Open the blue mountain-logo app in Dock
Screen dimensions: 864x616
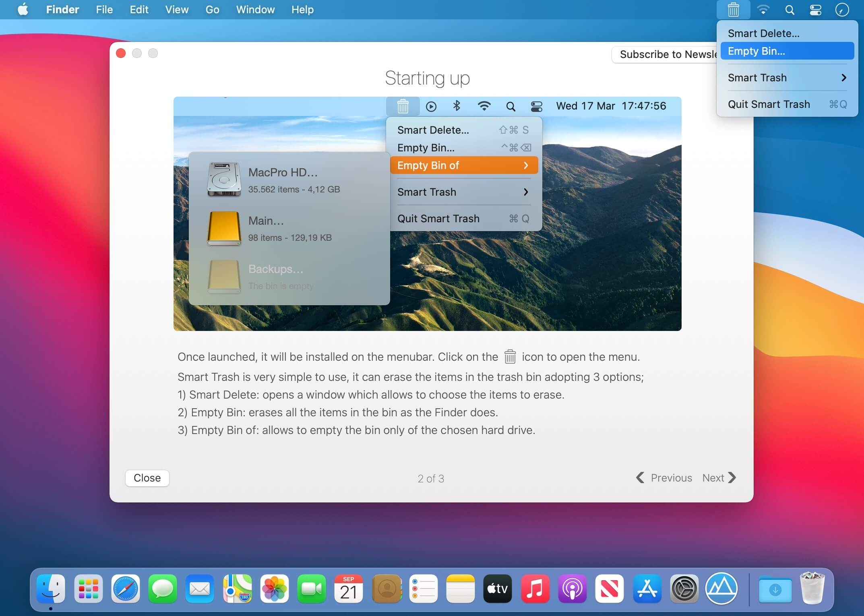click(x=721, y=589)
